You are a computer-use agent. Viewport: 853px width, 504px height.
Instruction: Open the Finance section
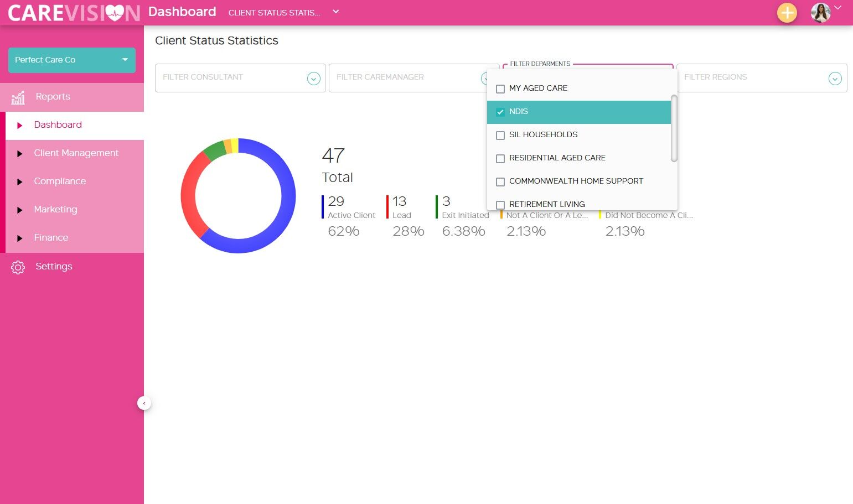click(75, 238)
